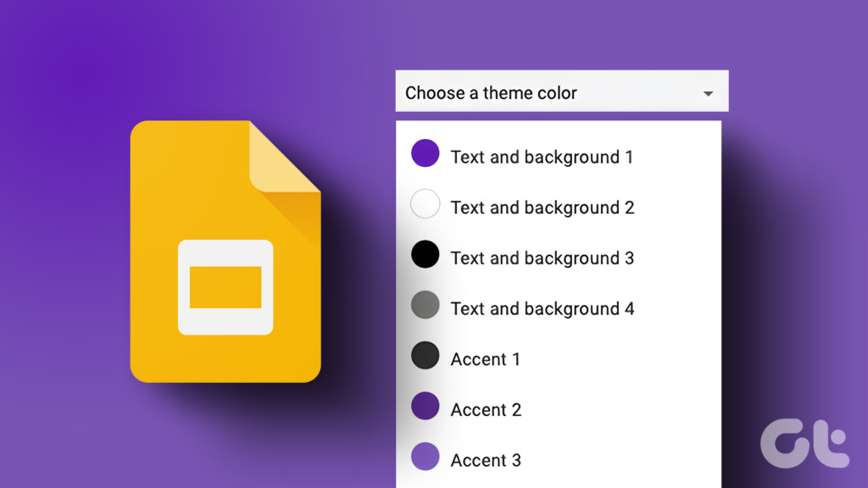This screenshot has height=488, width=868.
Task: Choose the Accent 2 option
Action: point(487,409)
